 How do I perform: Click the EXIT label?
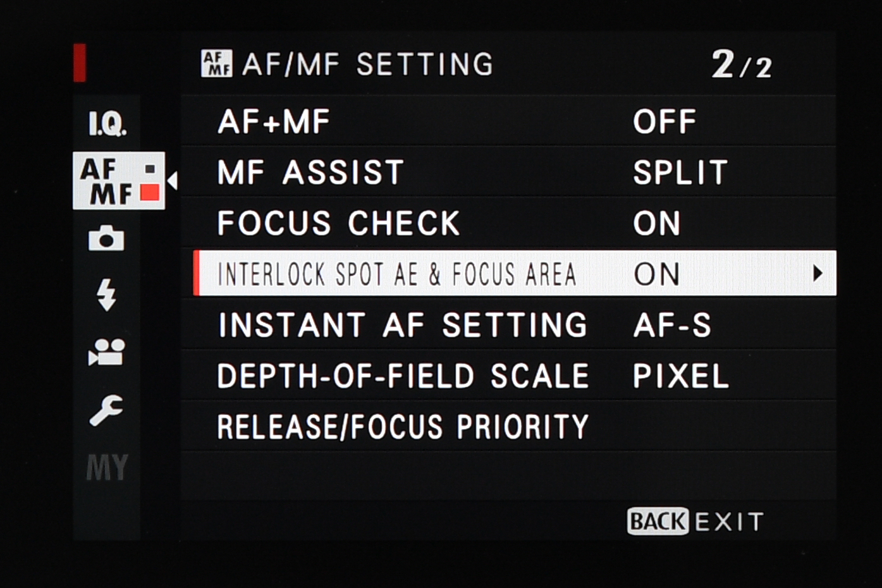[x=730, y=522]
